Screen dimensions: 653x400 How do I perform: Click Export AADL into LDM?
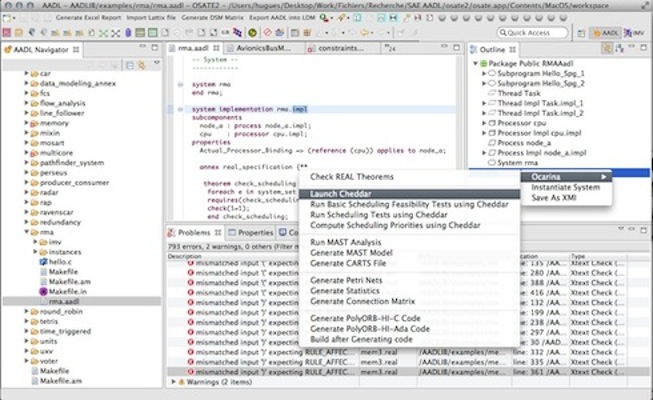(282, 18)
